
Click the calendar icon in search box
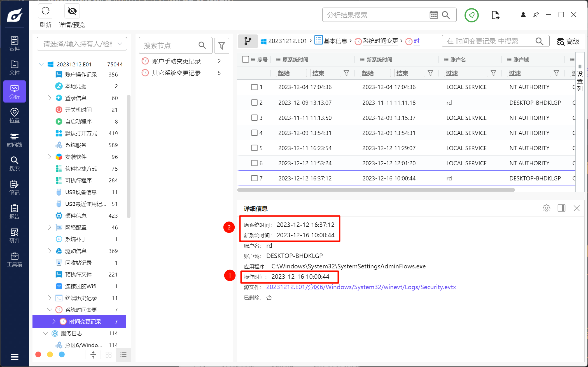433,15
